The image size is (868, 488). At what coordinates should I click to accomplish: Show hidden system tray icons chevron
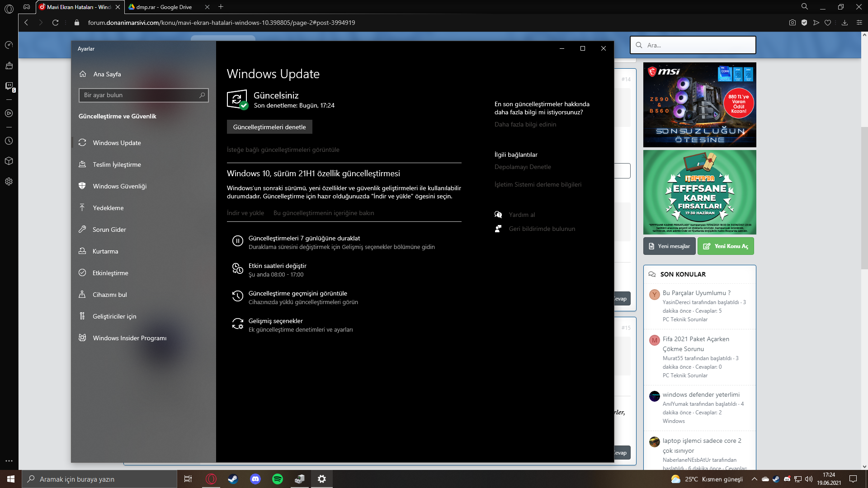[754, 479]
